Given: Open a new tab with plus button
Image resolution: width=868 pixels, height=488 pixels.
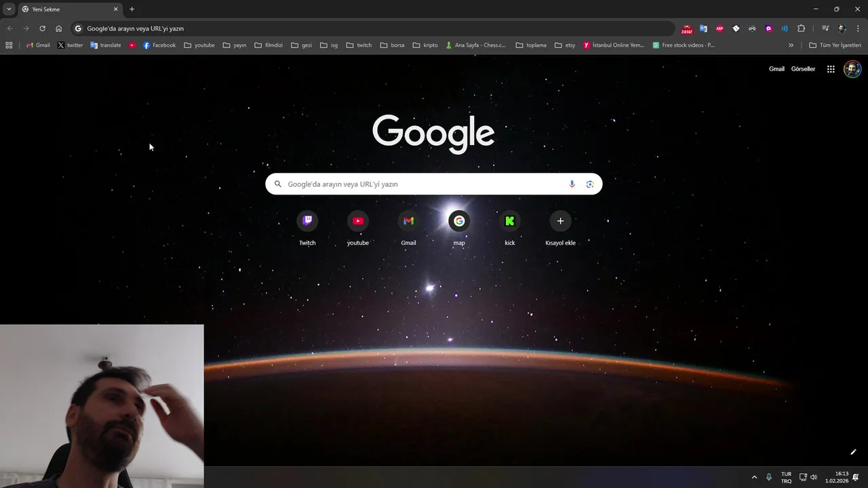Looking at the screenshot, I should [x=132, y=9].
